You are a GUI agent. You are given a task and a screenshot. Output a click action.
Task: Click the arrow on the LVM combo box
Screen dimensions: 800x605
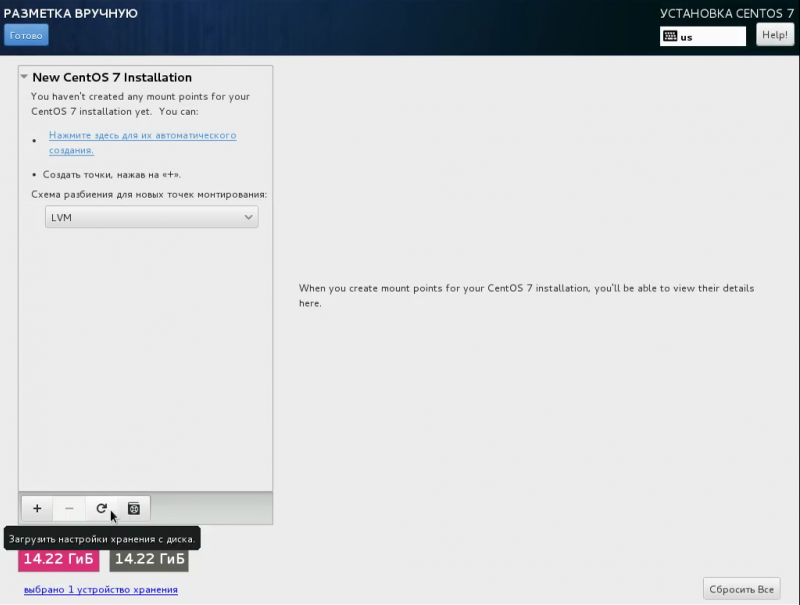(x=248, y=217)
